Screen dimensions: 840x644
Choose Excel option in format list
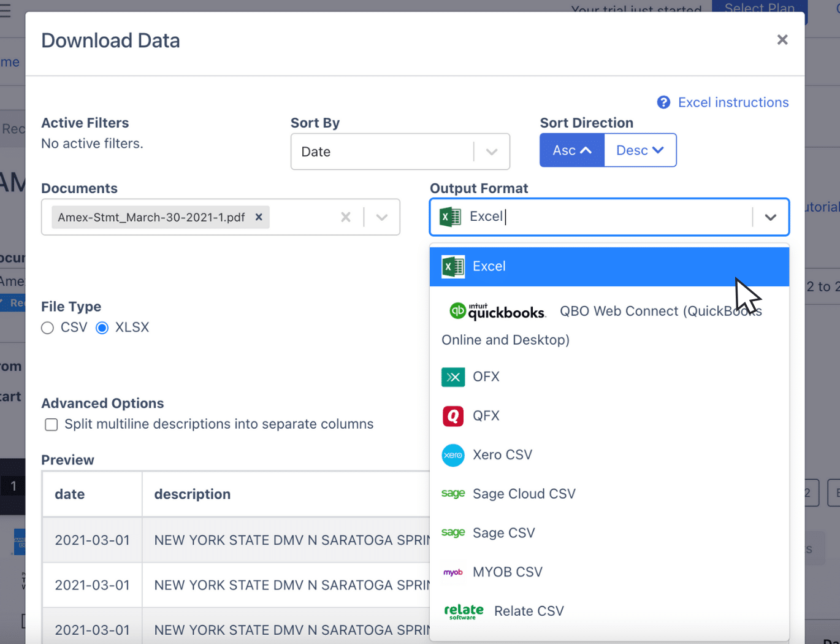pyautogui.click(x=609, y=266)
